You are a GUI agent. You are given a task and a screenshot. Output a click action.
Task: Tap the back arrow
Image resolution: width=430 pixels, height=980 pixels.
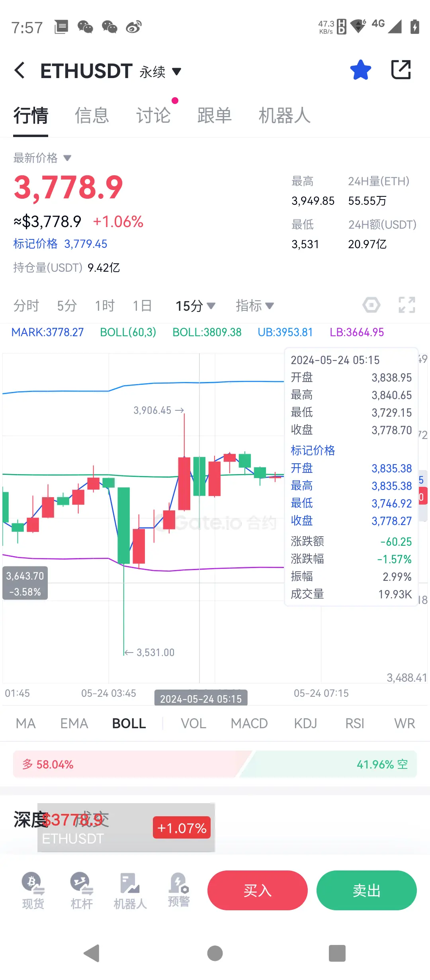pyautogui.click(x=20, y=71)
